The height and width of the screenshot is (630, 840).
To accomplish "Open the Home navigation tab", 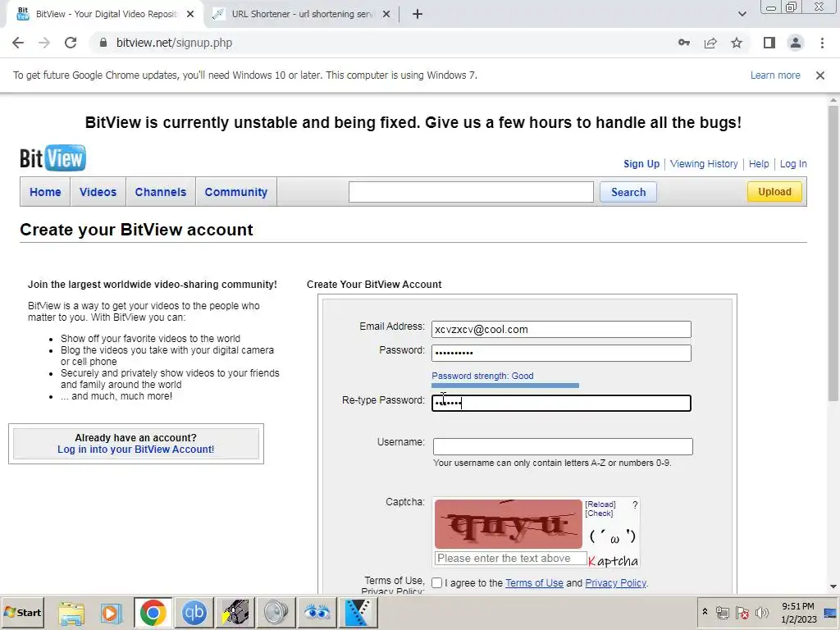I will click(45, 192).
